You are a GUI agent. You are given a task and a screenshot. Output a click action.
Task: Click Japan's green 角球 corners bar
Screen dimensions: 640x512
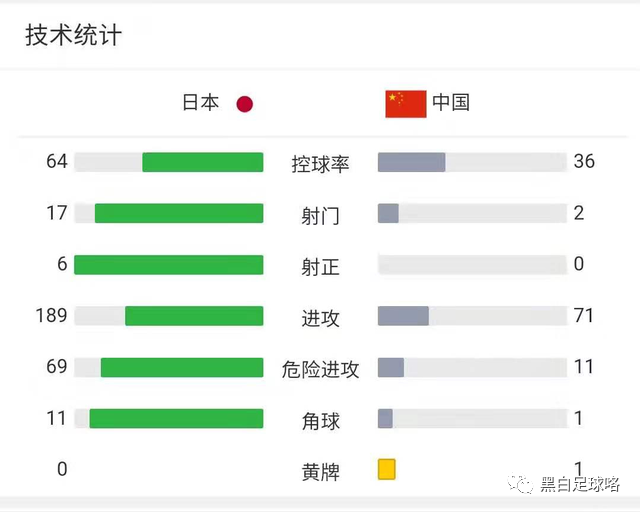click(176, 419)
